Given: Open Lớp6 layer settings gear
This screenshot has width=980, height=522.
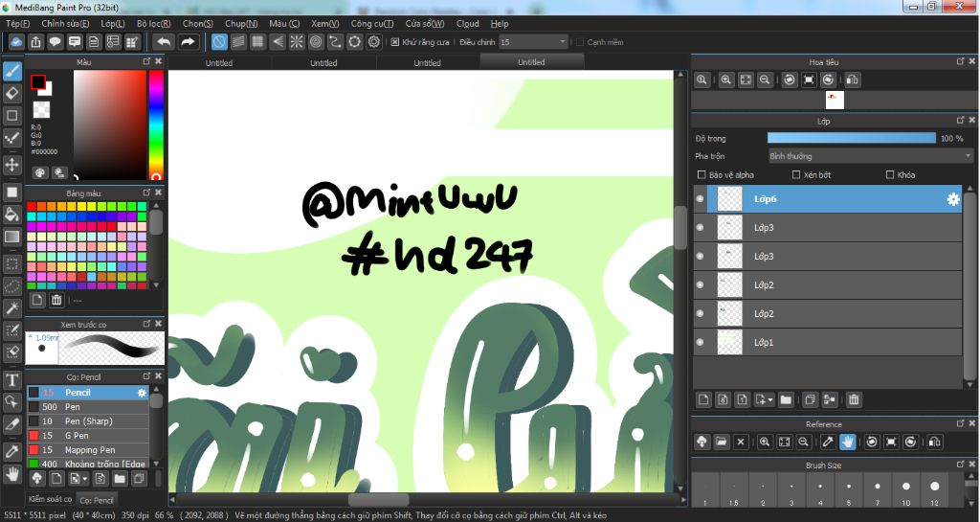Looking at the screenshot, I should pos(952,199).
